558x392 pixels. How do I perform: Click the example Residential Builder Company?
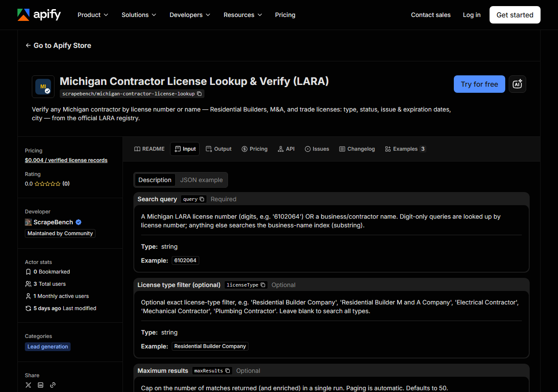[x=210, y=346]
